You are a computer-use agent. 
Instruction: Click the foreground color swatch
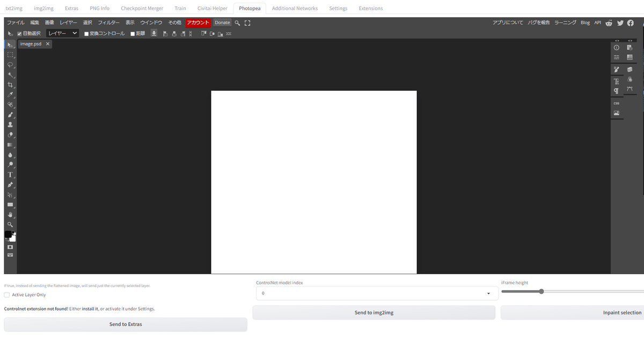point(8,233)
